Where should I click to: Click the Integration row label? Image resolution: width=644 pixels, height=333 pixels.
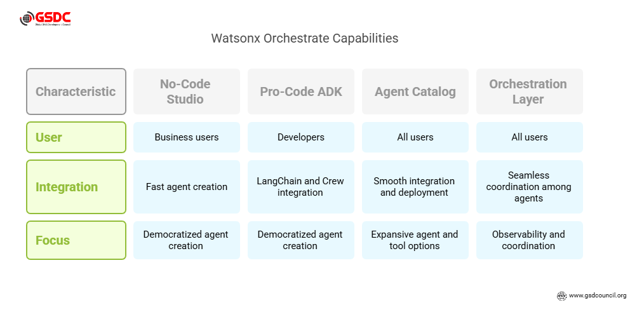point(76,187)
